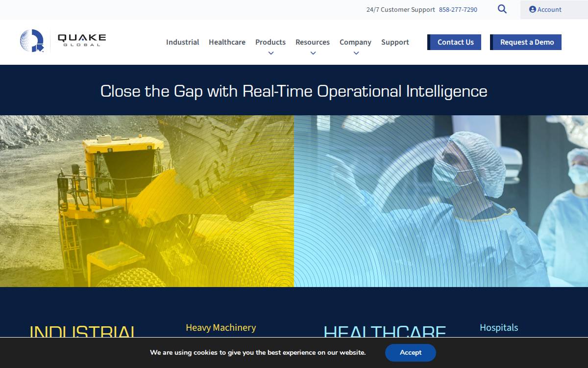Open the Industrial nav item
588x368 pixels.
tap(182, 42)
